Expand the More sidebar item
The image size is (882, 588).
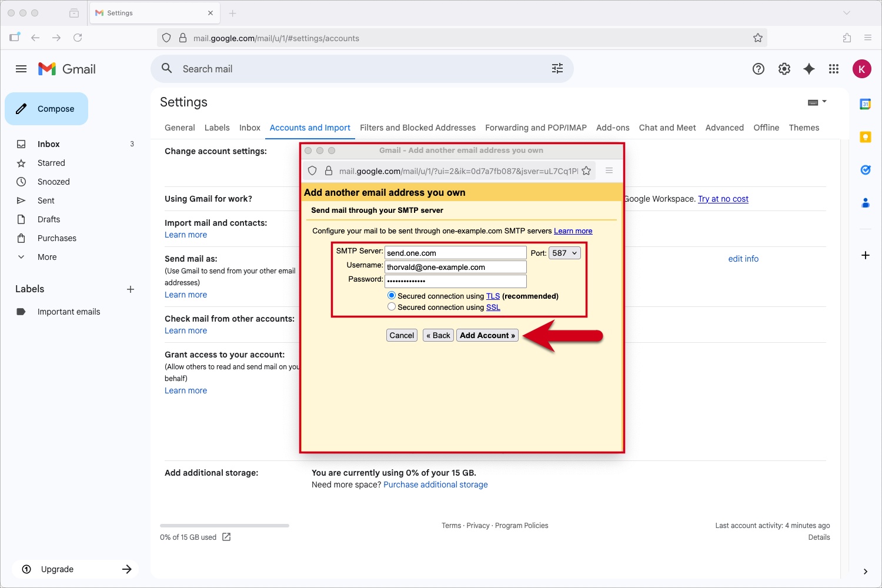[x=47, y=257]
